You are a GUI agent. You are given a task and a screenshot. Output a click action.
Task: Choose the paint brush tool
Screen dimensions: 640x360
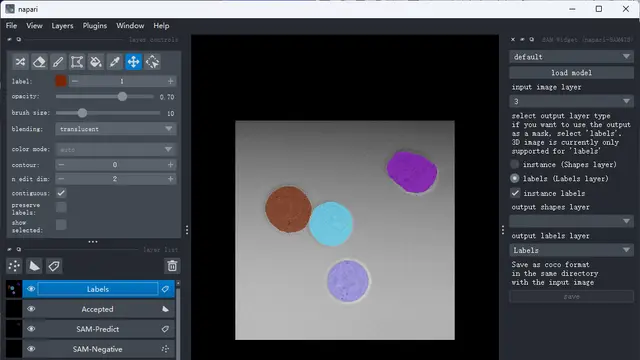[58, 62]
